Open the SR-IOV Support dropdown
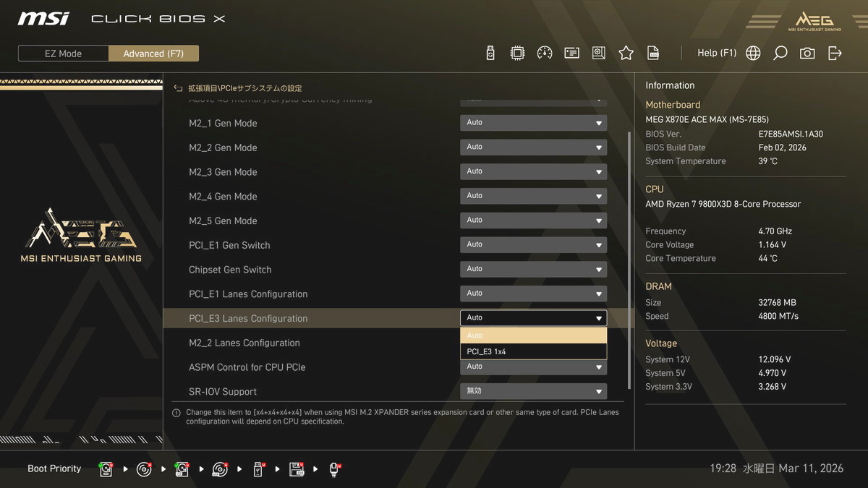Screen dimensions: 868x488 pos(533,391)
